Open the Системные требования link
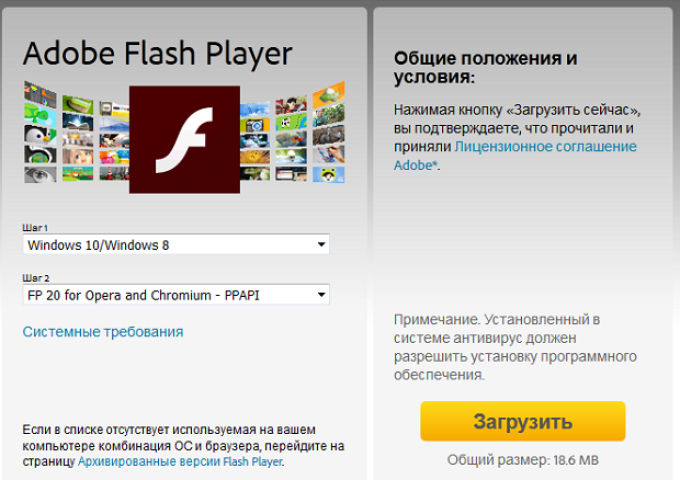Screen dimensions: 680x480 pos(103,332)
